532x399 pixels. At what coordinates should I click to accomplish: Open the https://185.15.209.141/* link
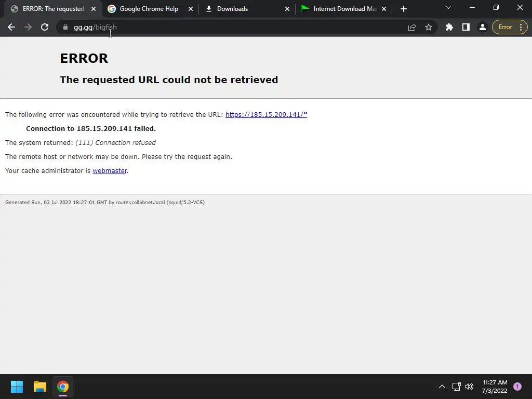tap(266, 115)
